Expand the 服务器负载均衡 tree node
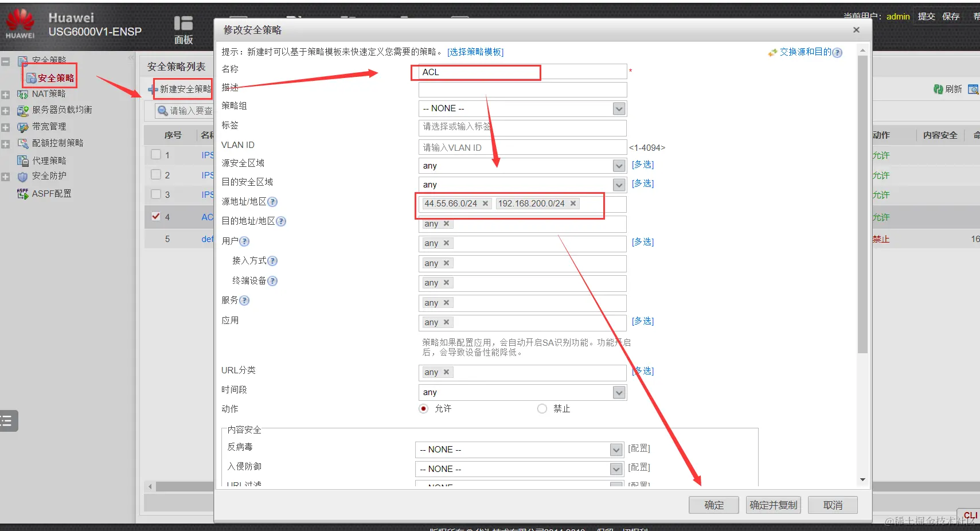The image size is (980, 531). [5, 111]
